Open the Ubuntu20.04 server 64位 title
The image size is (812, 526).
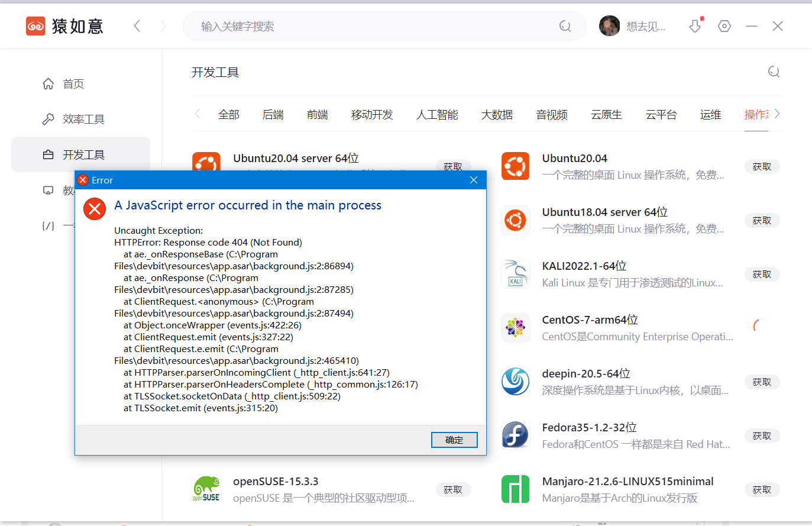pyautogui.click(x=296, y=159)
